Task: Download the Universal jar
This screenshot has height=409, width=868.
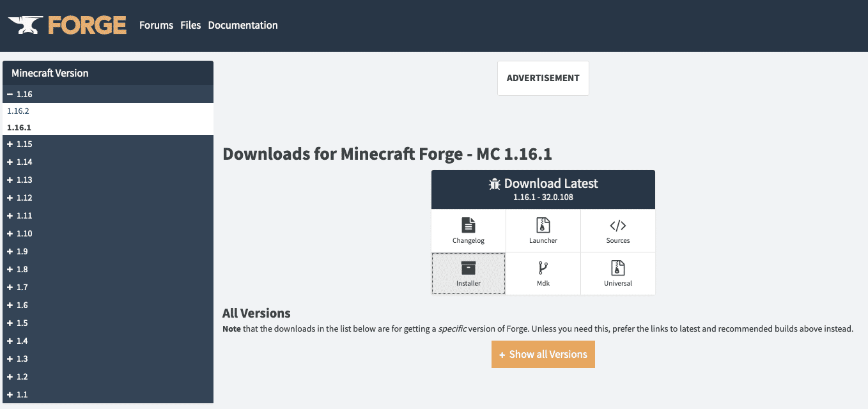Action: 617,274
